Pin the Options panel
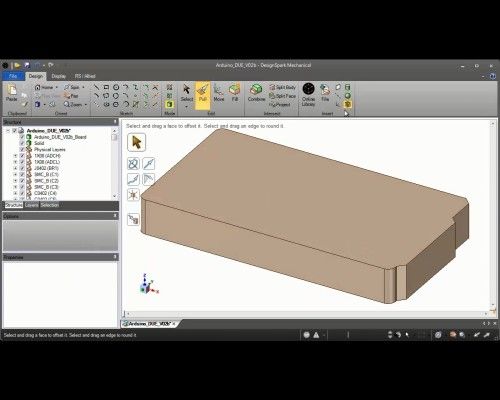This screenshot has width=500, height=400. click(115, 216)
